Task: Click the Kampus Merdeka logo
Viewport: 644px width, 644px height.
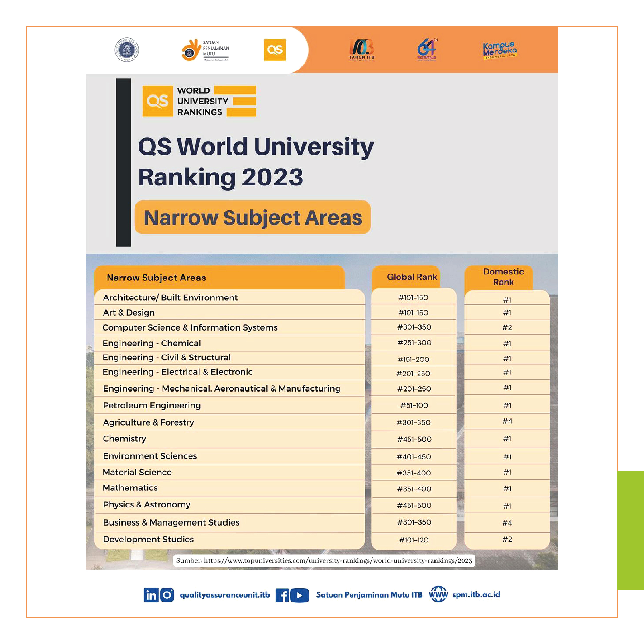Action: click(500, 50)
